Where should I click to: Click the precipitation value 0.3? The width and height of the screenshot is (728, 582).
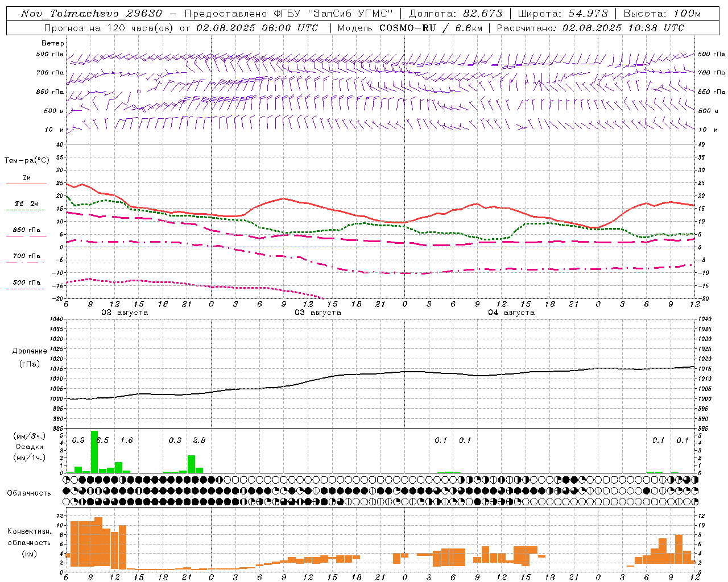coord(175,440)
